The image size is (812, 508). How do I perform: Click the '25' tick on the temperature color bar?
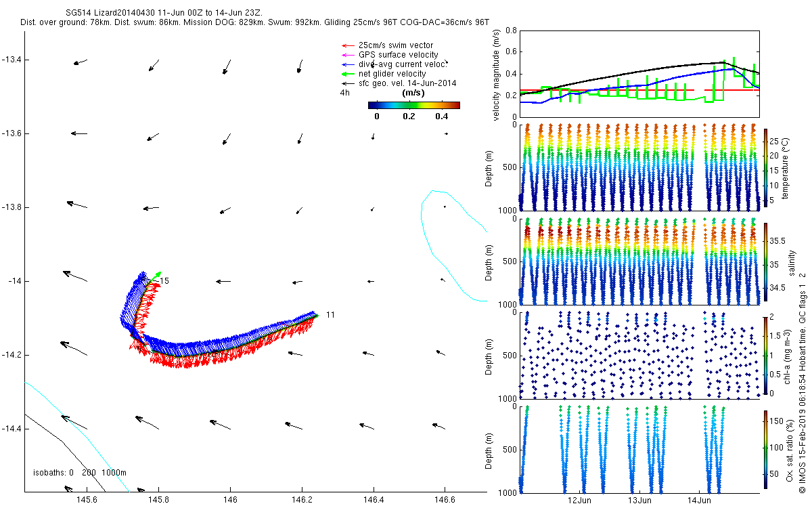775,142
